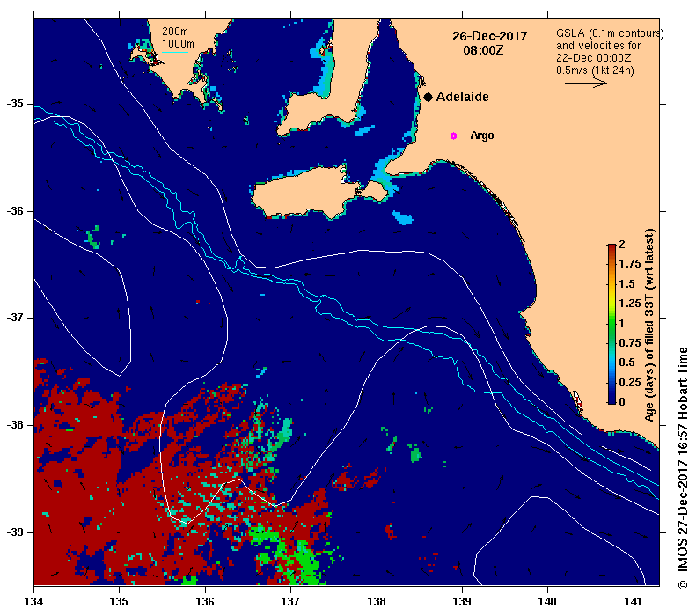Click the 134 longitude axis label

[x=33, y=601]
